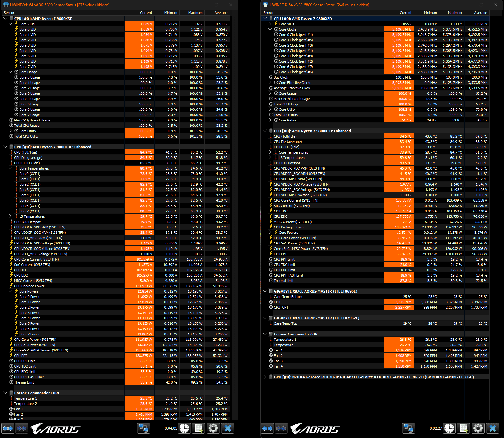Click the Minimum column header in left window
The height and width of the screenshot is (438, 504).
point(166,13)
